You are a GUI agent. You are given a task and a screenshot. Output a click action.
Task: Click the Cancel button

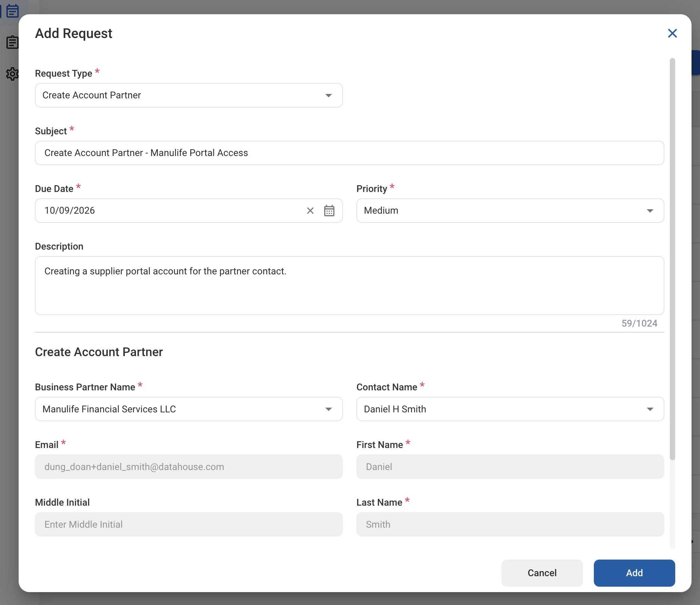[542, 573]
